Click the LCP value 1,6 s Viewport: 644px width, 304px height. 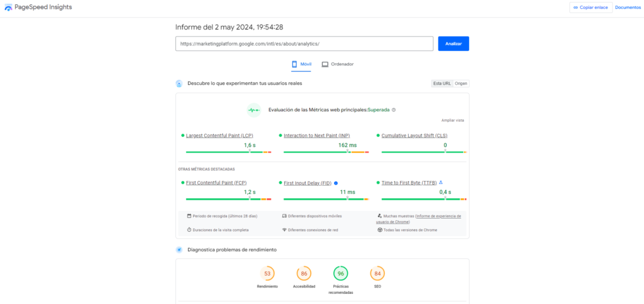click(x=250, y=145)
